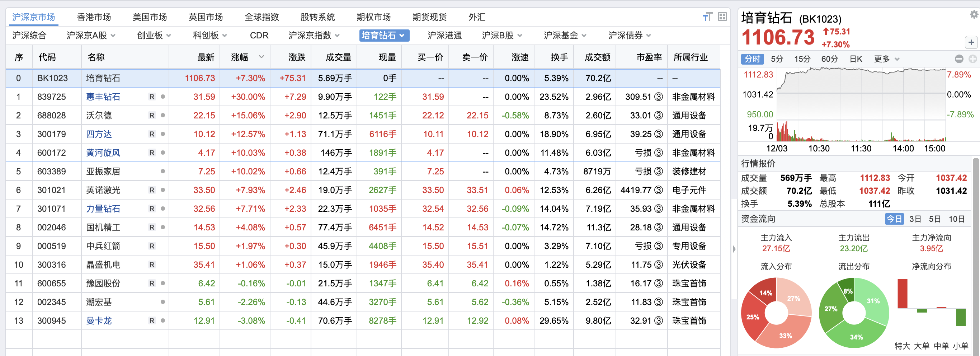Click the grey dot icon for 亚振家居
The height and width of the screenshot is (356, 980).
pos(163,171)
